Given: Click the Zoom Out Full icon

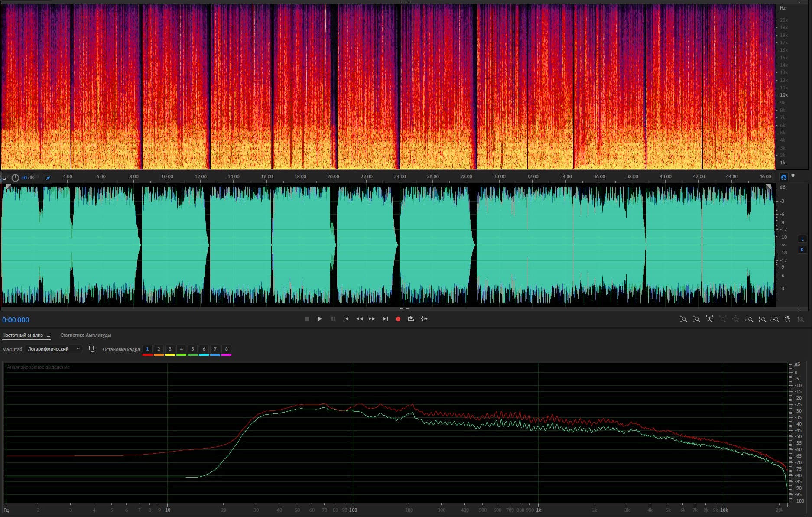Looking at the screenshot, I should pos(735,319).
